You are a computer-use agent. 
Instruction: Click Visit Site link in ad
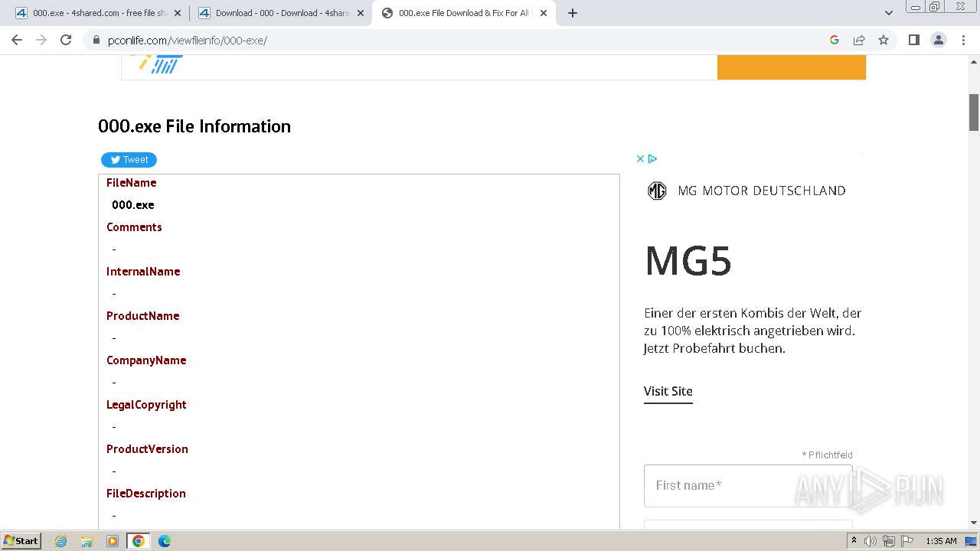[x=668, y=391]
